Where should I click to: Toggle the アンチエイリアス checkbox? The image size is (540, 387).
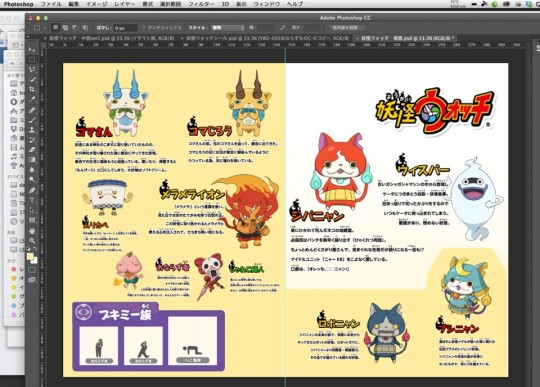[144, 28]
